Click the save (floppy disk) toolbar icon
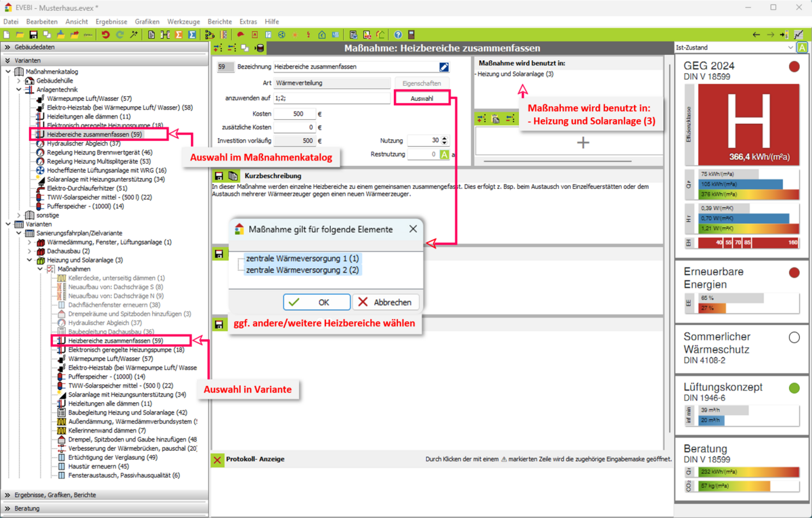This screenshot has height=518, width=812. tap(33, 35)
